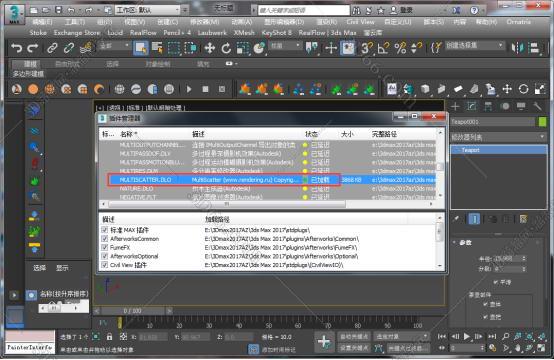Open the Exchange Store menu
Image resolution: width=554 pixels, height=360 pixels.
point(77,33)
